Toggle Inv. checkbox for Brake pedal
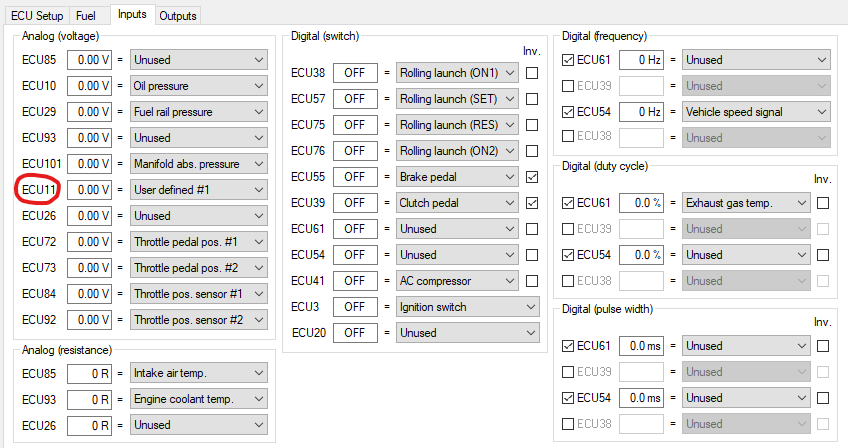The image size is (848, 448). click(532, 177)
